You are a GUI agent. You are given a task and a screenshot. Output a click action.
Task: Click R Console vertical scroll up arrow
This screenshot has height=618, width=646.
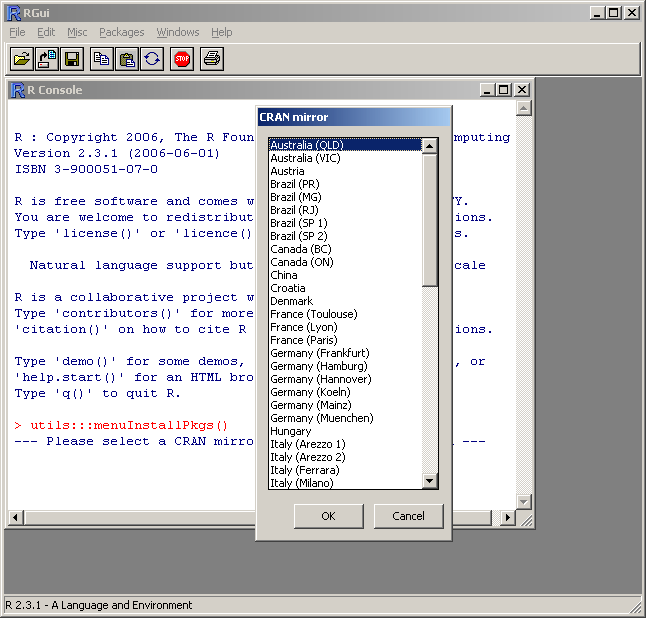click(x=524, y=109)
